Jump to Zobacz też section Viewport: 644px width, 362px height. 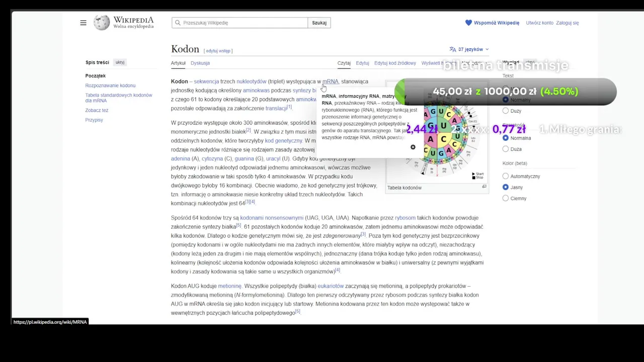point(97,110)
